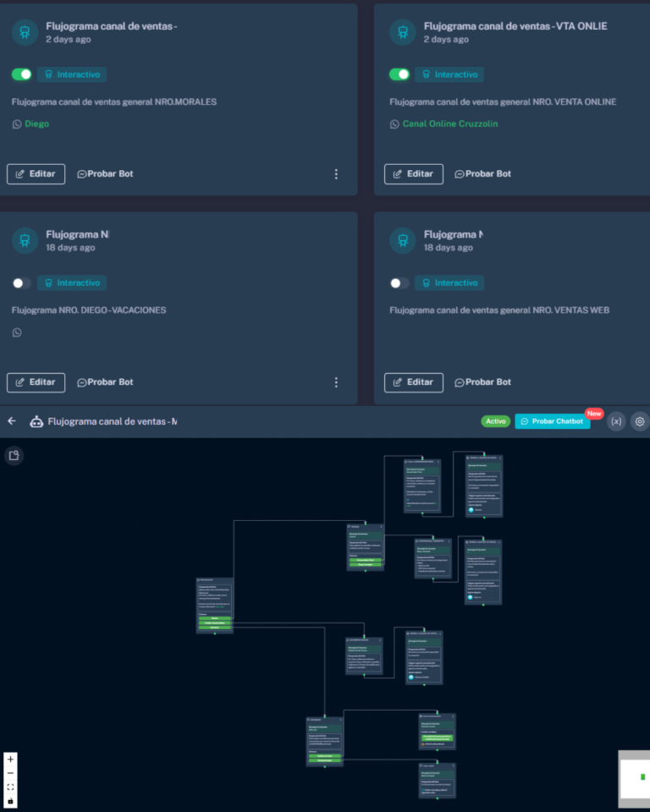Image resolution: width=650 pixels, height=812 pixels.
Task: Enable the DIEGO-VACACIONES flujograma toggle
Action: 22,283
